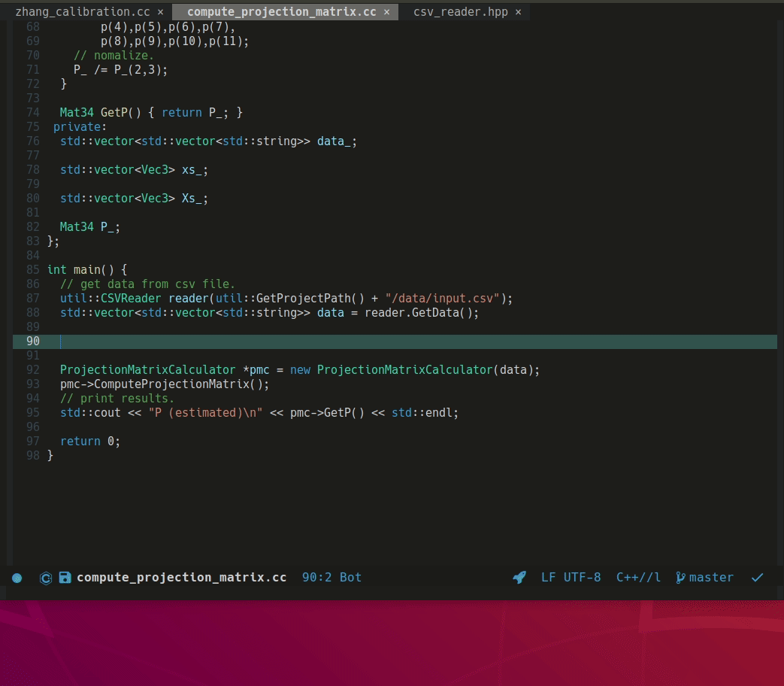The image size is (784, 686).
Task: Click the rocket icon in the modeline
Action: coord(519,578)
